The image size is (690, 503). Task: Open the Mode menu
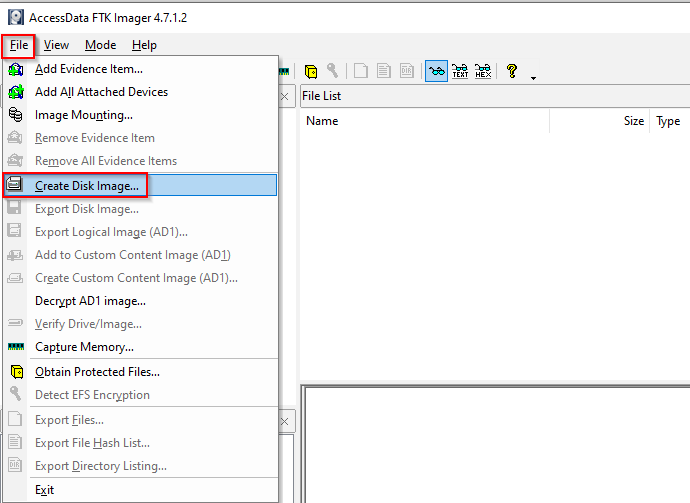[100, 45]
